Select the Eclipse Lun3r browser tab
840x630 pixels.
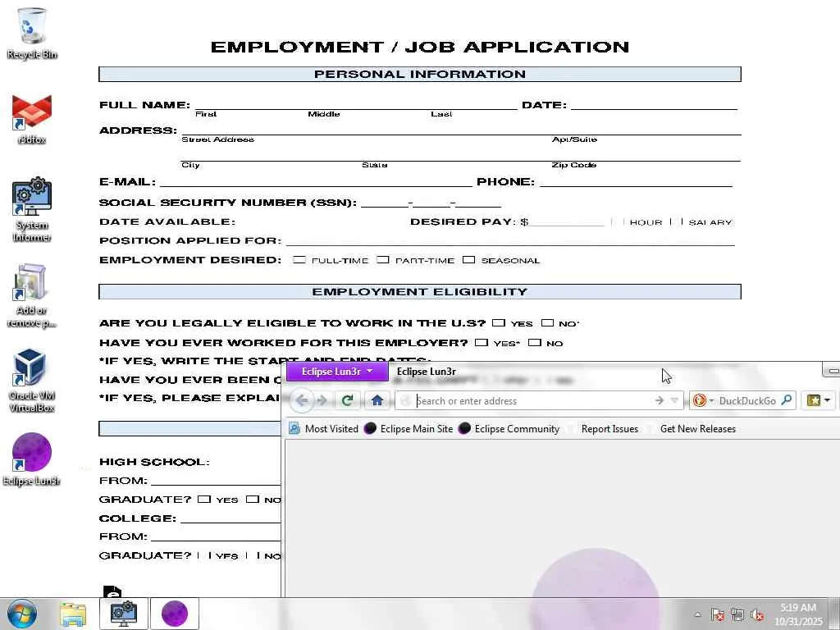pyautogui.click(x=427, y=372)
